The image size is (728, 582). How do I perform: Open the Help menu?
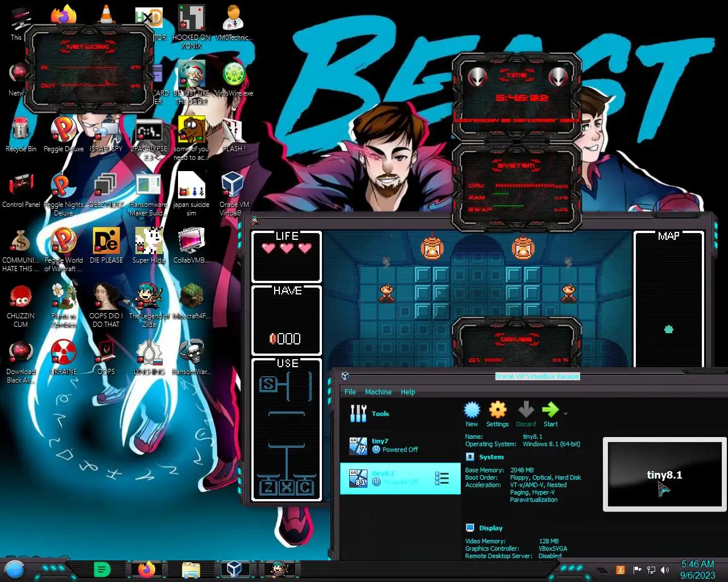pos(408,392)
